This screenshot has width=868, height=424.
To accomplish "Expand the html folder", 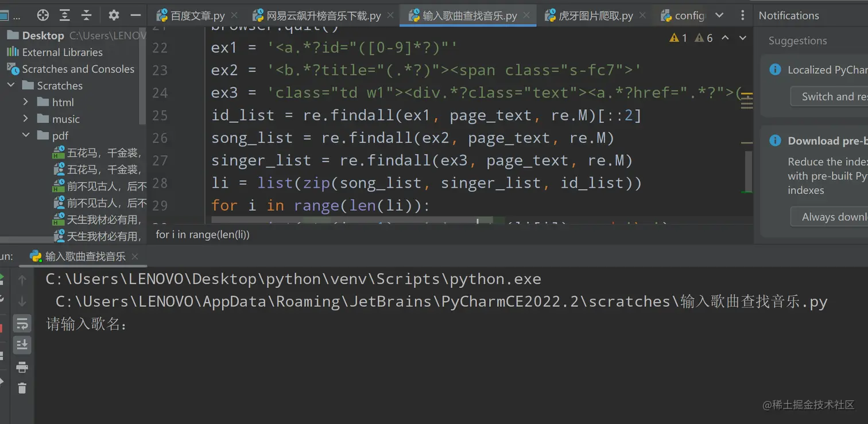I will tap(26, 102).
